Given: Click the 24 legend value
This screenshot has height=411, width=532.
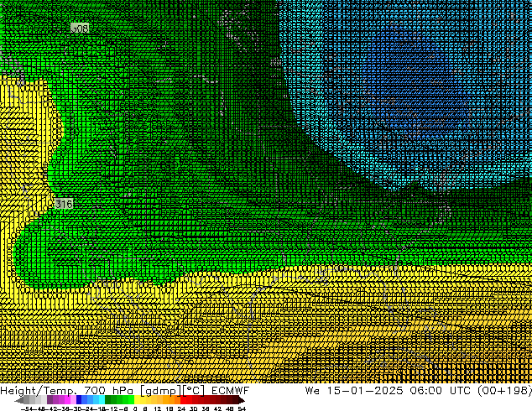Looking at the screenshot, I should pyautogui.click(x=181, y=409).
